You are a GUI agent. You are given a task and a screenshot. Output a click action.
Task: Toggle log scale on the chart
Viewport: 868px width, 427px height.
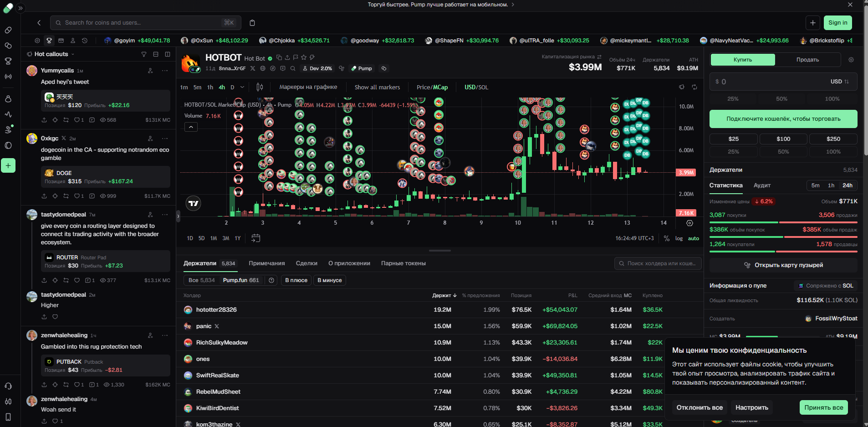pos(679,238)
